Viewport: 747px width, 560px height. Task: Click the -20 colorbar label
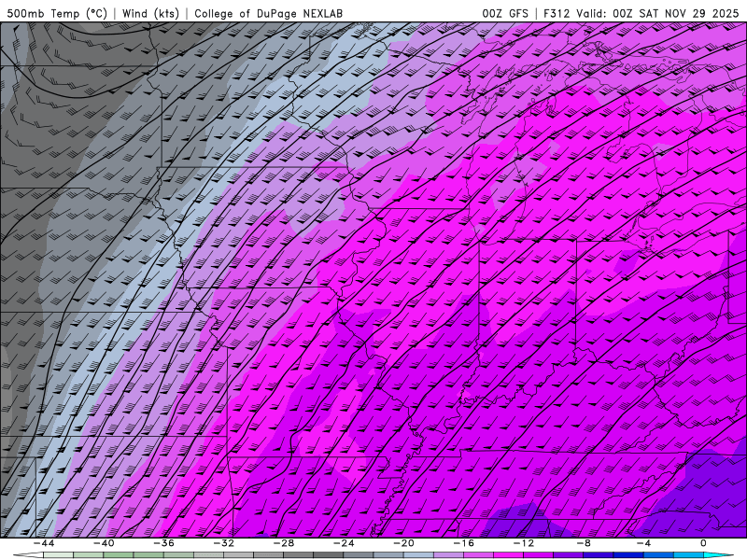click(x=403, y=543)
